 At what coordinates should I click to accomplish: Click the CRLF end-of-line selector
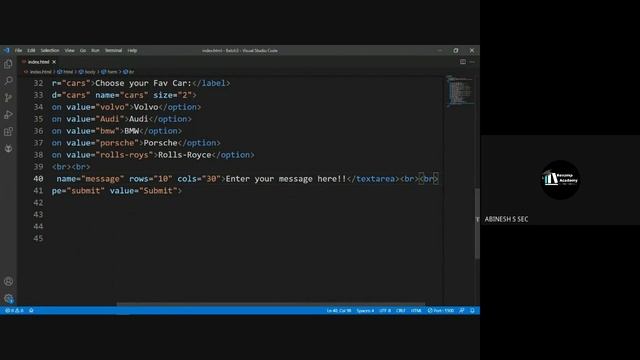(x=401, y=311)
